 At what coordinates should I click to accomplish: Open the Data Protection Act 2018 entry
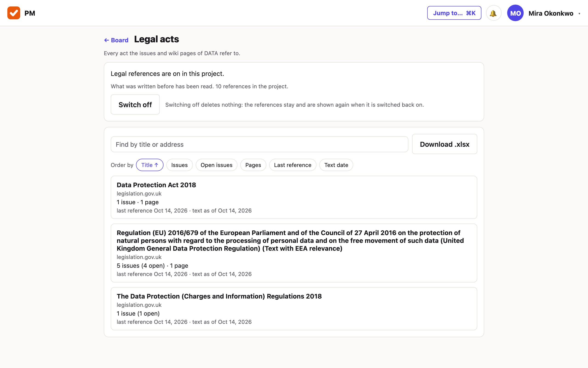(294, 197)
